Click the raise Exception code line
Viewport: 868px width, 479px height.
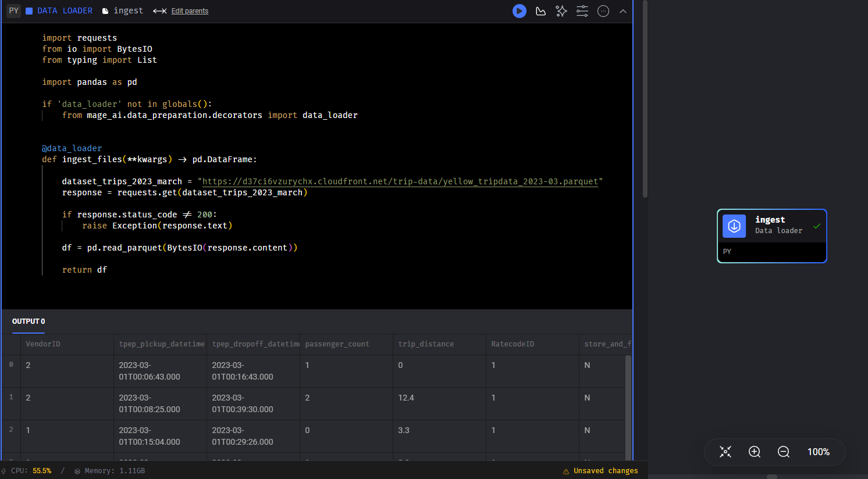coord(157,226)
